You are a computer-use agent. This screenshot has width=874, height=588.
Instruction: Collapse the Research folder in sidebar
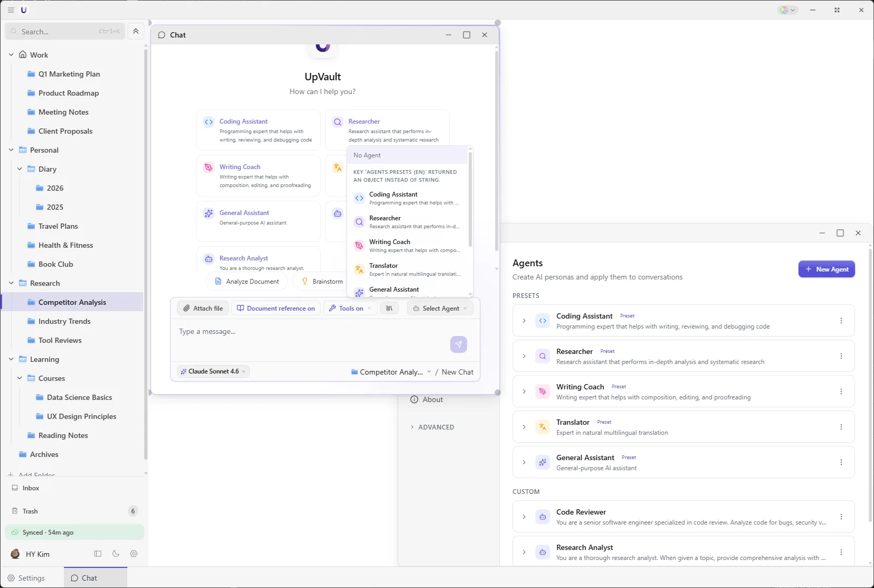pyautogui.click(x=11, y=283)
